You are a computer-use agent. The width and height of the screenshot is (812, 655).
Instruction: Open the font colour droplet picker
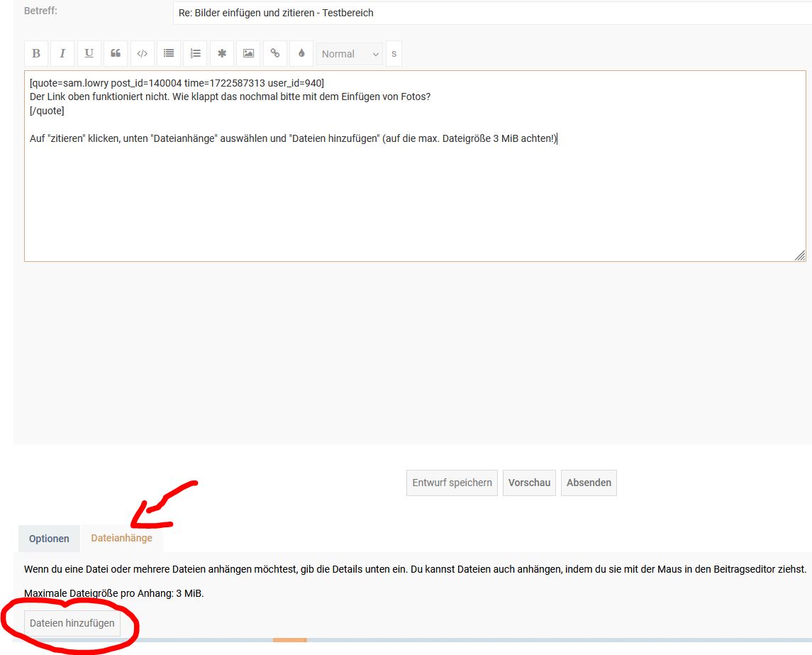301,54
